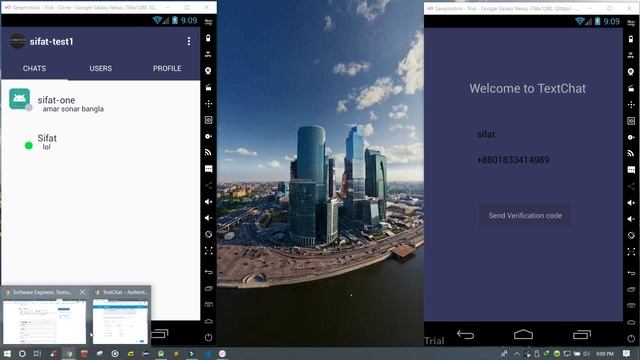Screen dimensions: 640x360
Task: Open Network widget in right emulator toolbar
Action: (631, 153)
